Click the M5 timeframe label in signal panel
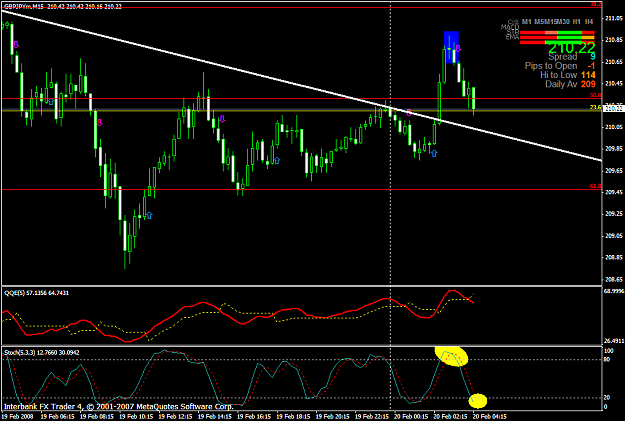 [x=540, y=22]
